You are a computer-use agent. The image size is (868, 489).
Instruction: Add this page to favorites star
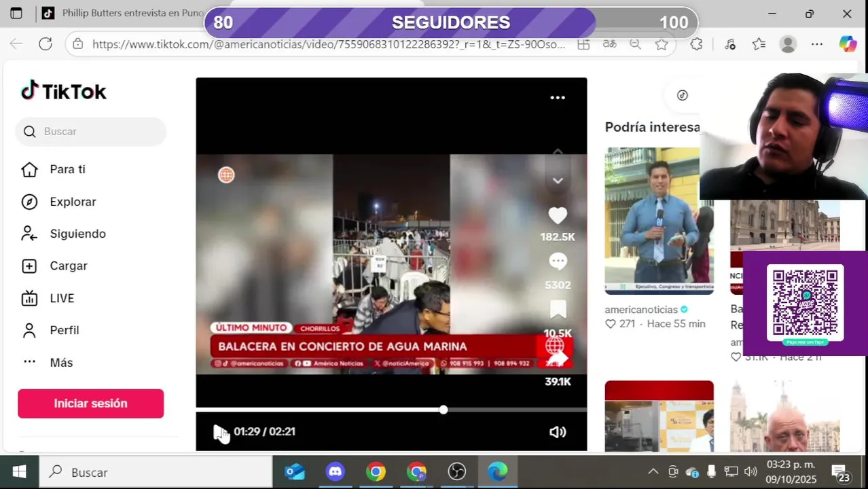click(x=662, y=44)
